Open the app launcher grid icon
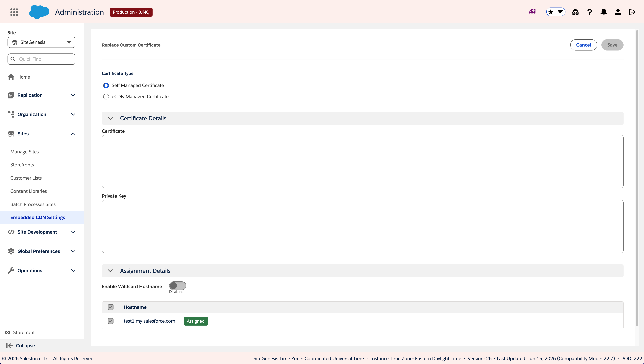644x364 pixels. pyautogui.click(x=14, y=12)
